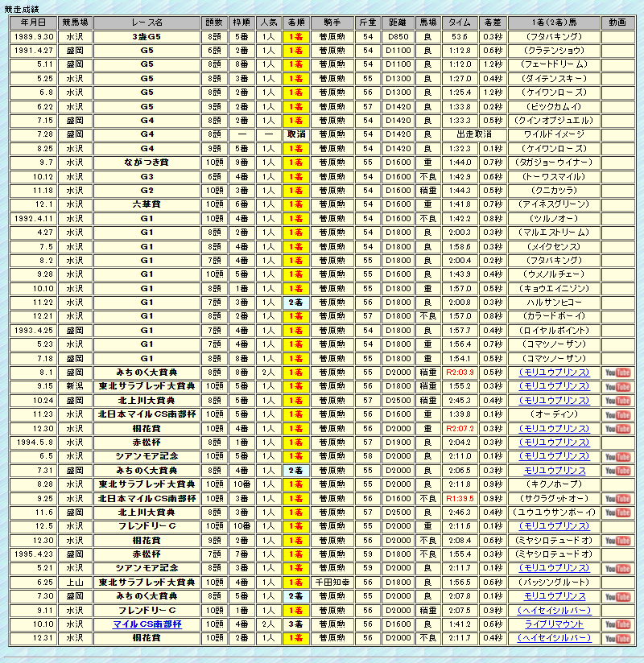Open YouTube video for R2:07.2 桐花賞 race

coord(617,429)
